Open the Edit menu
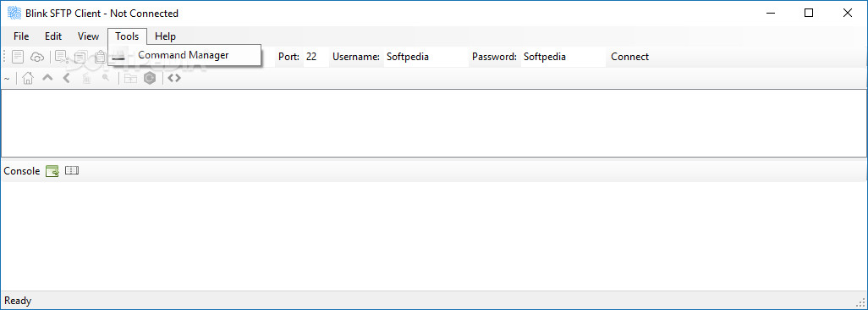The image size is (868, 310). [x=53, y=36]
